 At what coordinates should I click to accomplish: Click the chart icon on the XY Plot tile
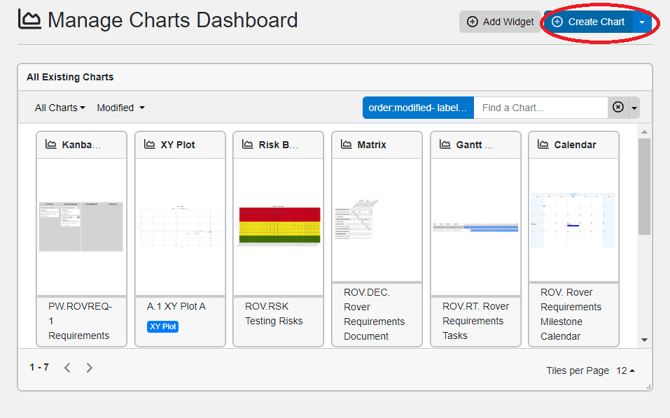pos(149,144)
